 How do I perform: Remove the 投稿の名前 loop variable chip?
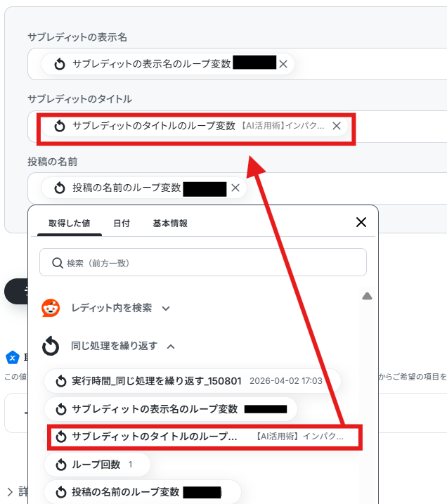(235, 188)
